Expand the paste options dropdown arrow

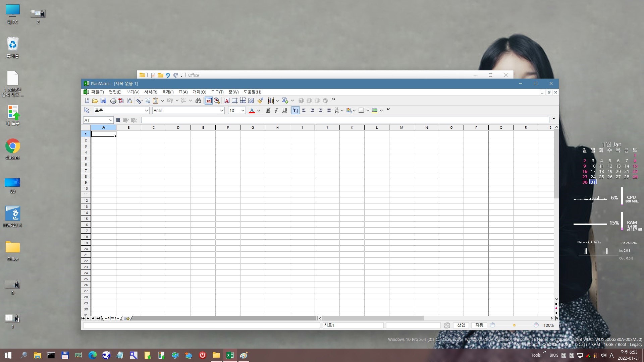[162, 101]
